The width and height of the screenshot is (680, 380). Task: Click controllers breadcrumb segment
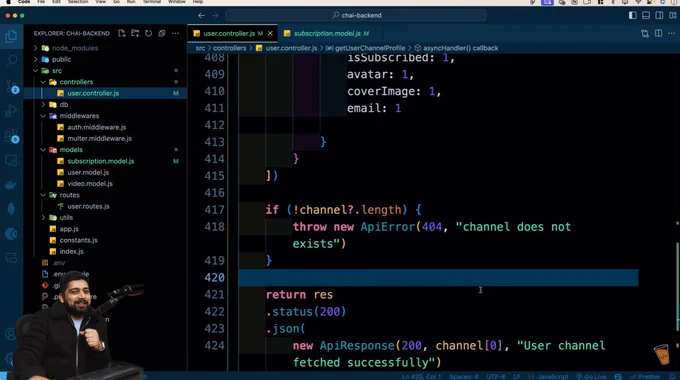tap(229, 48)
